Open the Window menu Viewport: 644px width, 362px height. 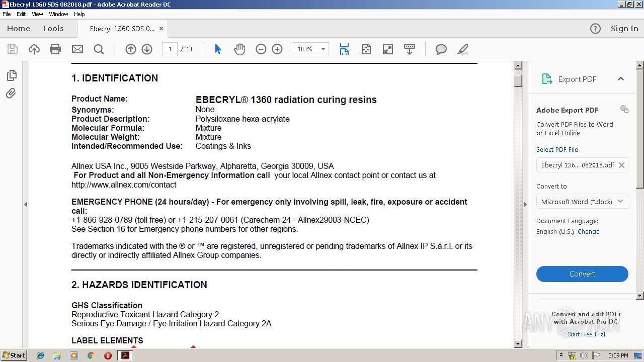click(59, 14)
